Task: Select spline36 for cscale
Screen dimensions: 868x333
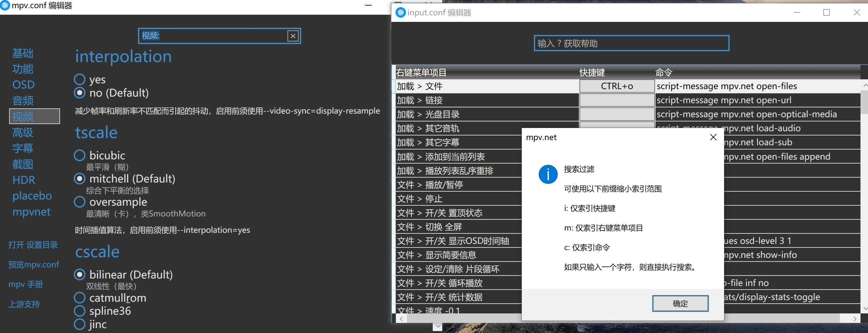Action: pos(102,311)
